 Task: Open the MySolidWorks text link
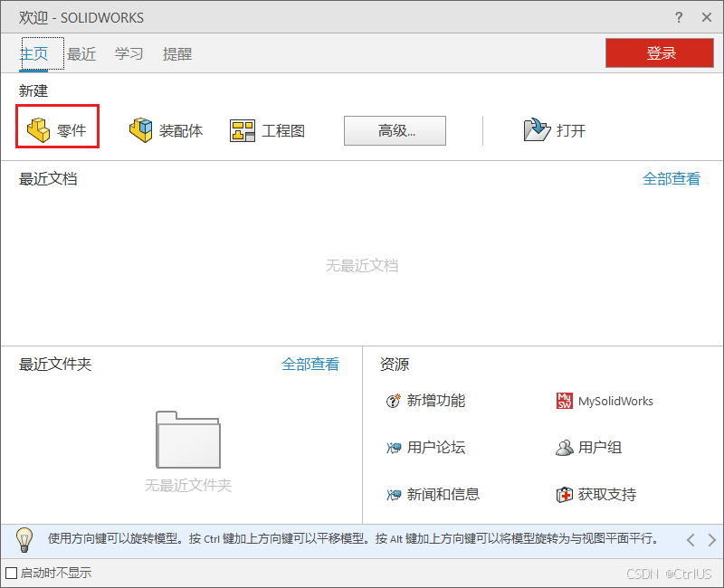[615, 401]
